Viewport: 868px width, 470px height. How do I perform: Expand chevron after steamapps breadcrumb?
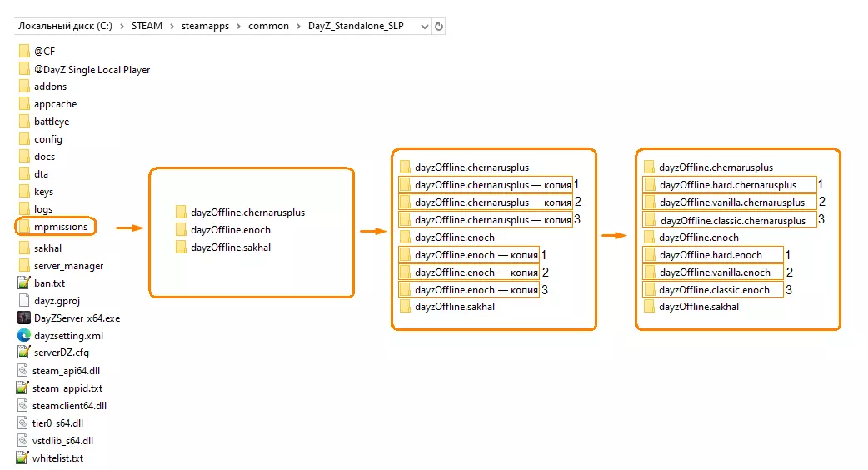238,26
